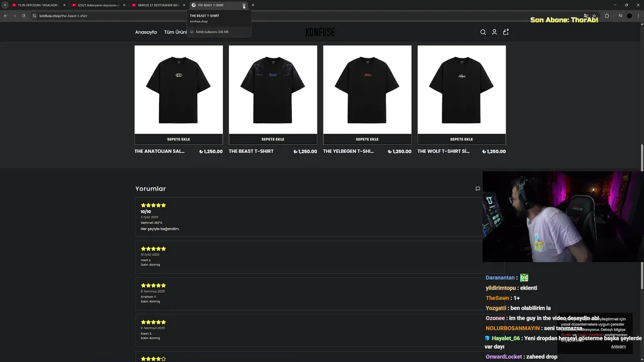Open the Chrome extensions puzzle icon
The width and height of the screenshot is (644, 362).
point(607,16)
